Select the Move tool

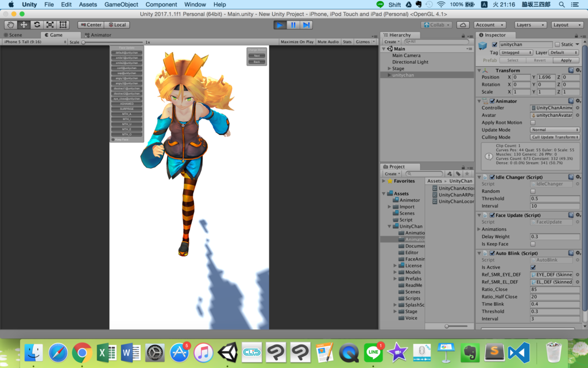click(24, 25)
